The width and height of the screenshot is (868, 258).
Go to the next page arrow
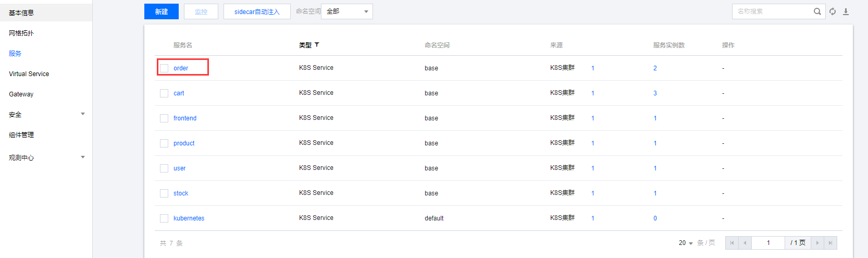817,243
